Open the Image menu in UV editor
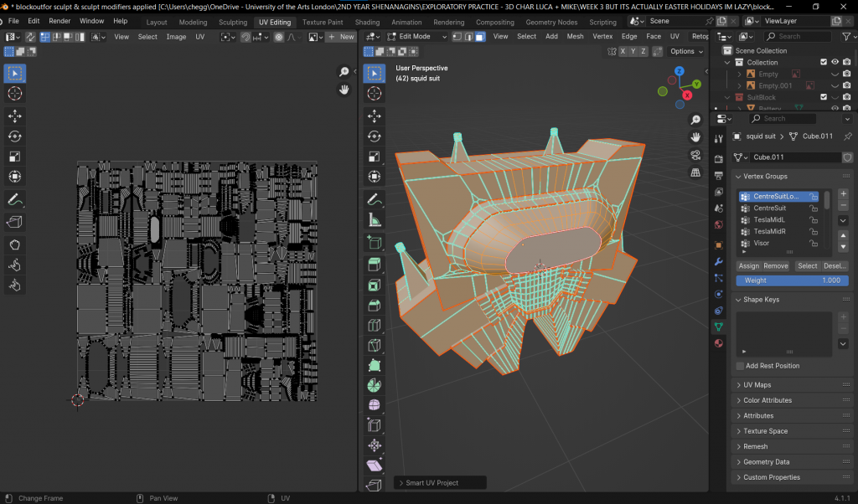This screenshot has width=858, height=504. tap(176, 37)
